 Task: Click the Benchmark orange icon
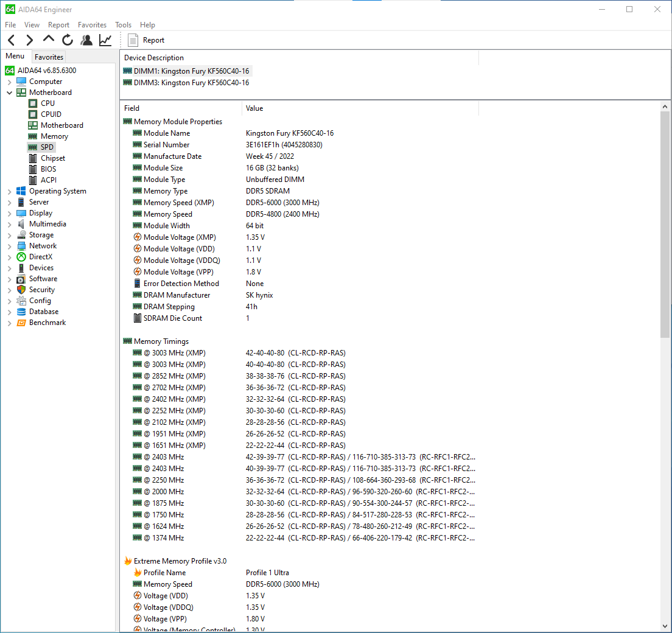pyautogui.click(x=21, y=323)
